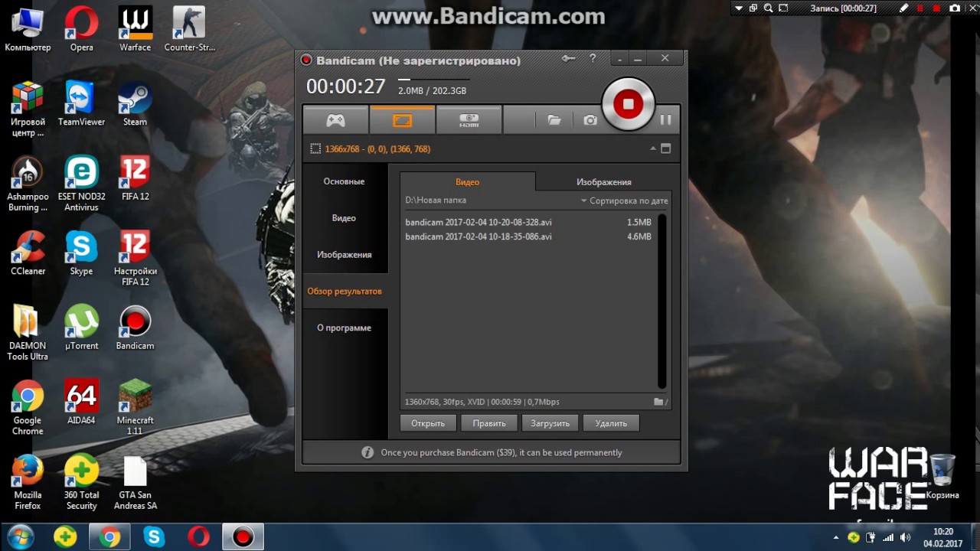
Task: Open output folder icon in Bandicam toolbar
Action: coord(554,120)
